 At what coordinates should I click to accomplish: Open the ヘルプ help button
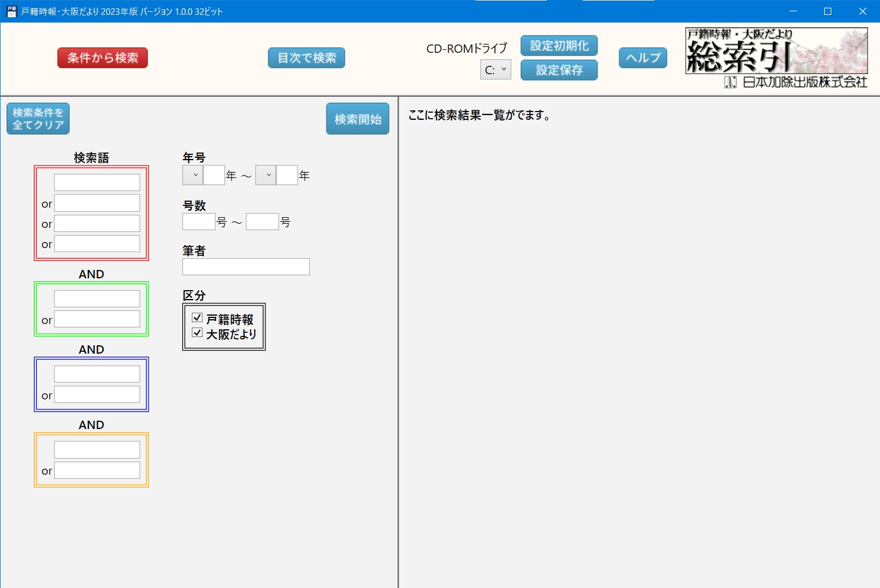pos(643,58)
